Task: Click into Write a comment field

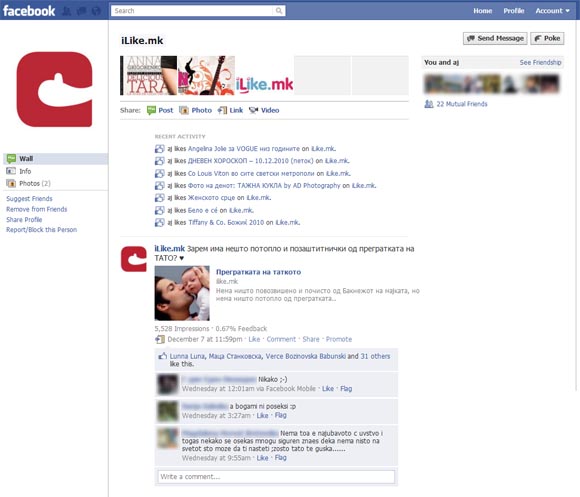Action: [x=276, y=477]
